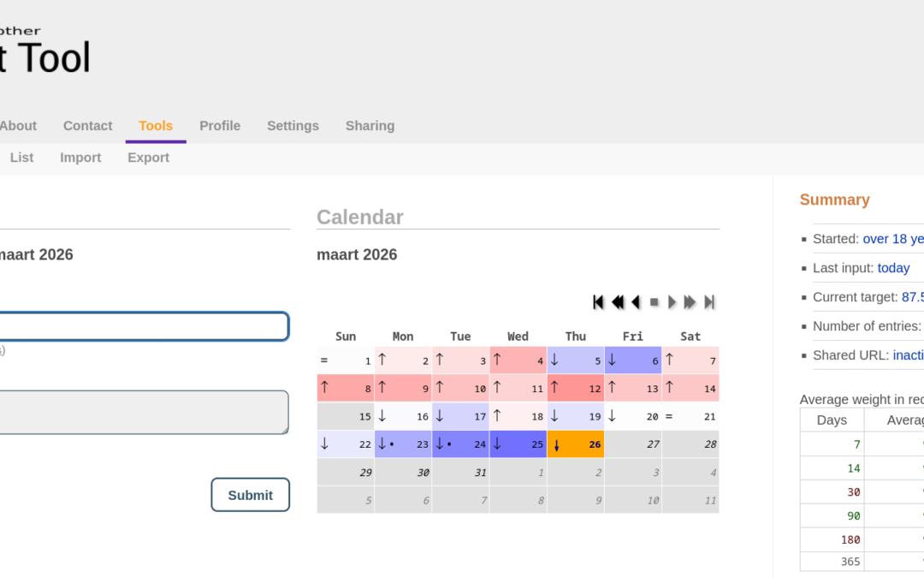
Task: Jump to the last calendar month icon
Action: [x=709, y=302]
